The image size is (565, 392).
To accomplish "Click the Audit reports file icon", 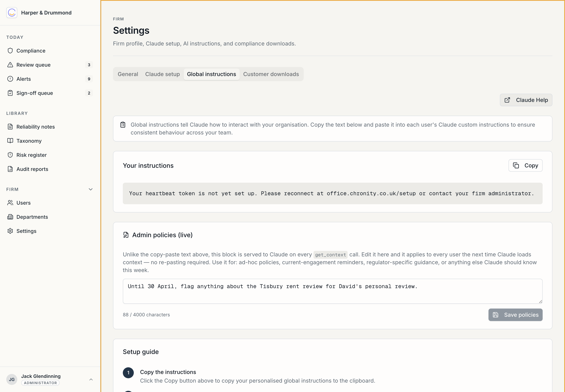I will (x=10, y=169).
